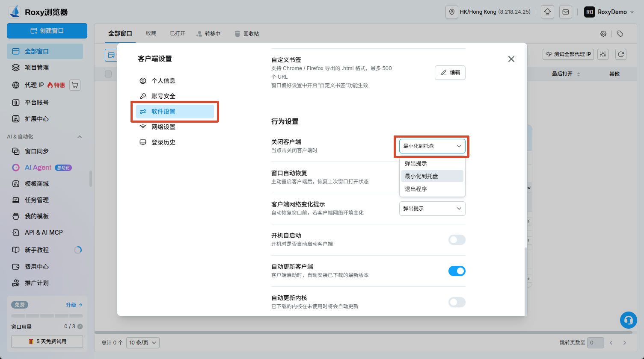Select 软件设置 in the settings menu
This screenshot has width=644, height=359.
175,112
